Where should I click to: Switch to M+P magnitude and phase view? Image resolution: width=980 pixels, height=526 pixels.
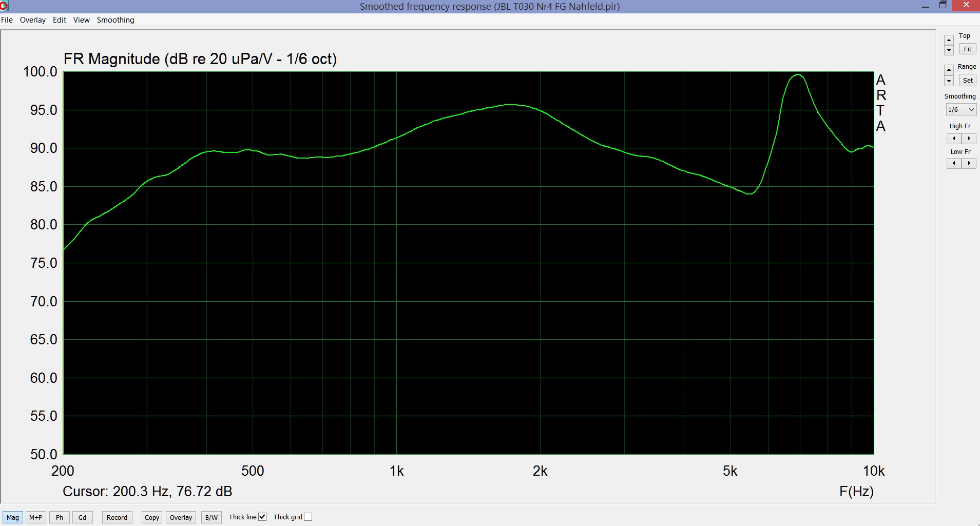pos(35,517)
